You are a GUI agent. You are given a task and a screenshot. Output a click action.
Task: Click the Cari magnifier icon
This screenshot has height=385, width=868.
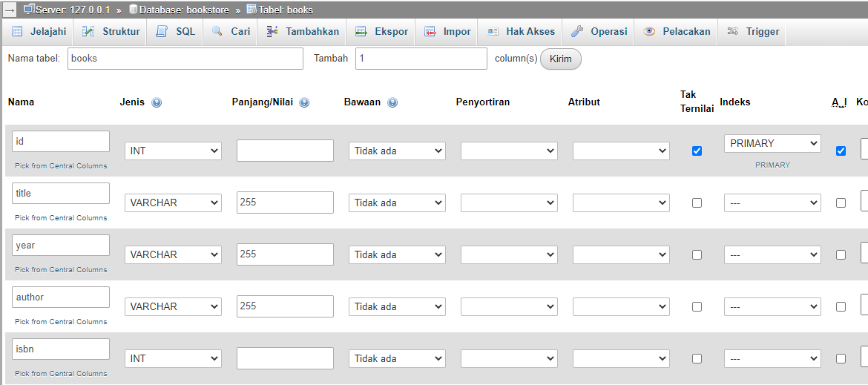tap(217, 32)
